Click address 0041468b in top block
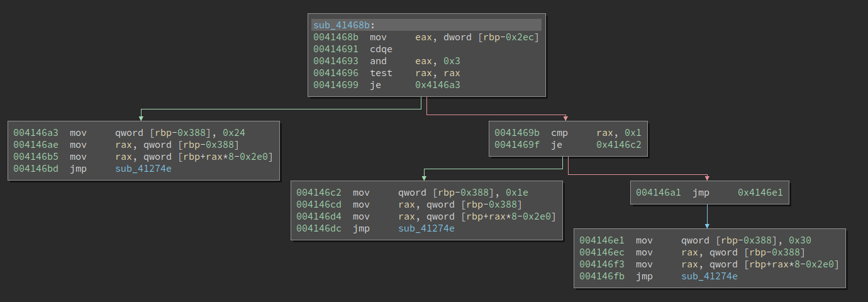Image resolution: width=868 pixels, height=302 pixels. [x=336, y=37]
